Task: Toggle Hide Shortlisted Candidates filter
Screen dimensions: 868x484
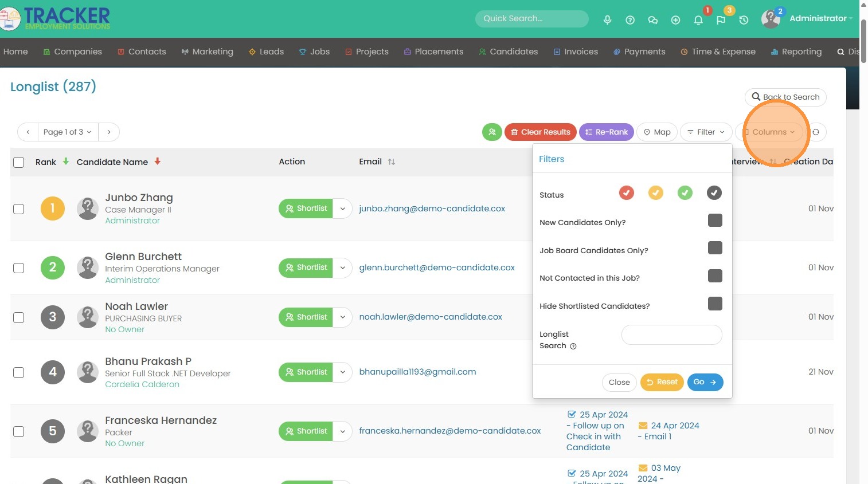Action: (715, 304)
